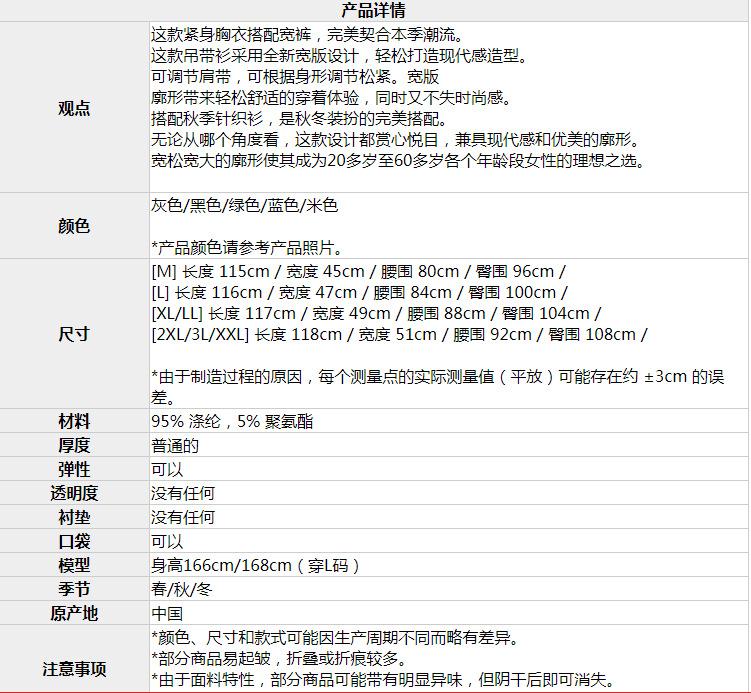Click the 95% 涤纶 material value
The image size is (751, 693).
tap(232, 421)
